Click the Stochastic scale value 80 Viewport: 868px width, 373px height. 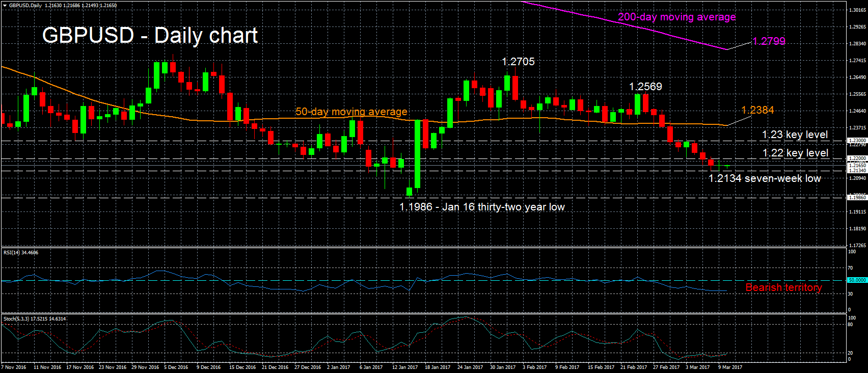pos(850,325)
